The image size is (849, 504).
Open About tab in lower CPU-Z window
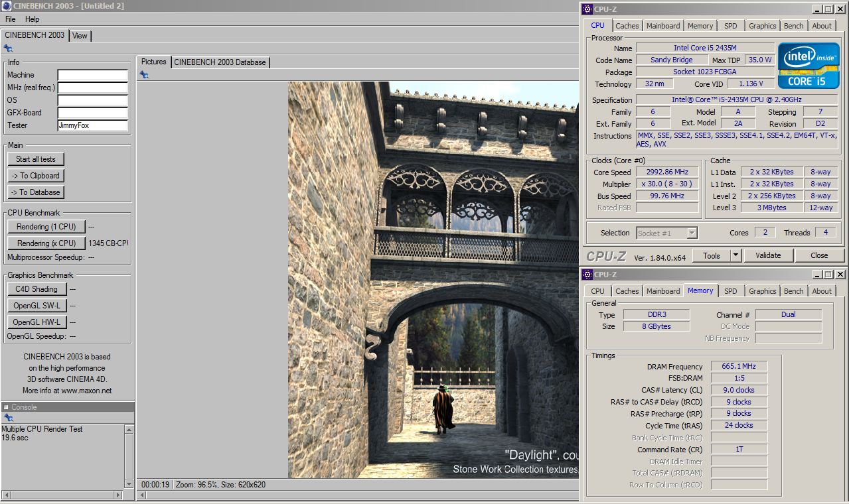click(x=822, y=291)
